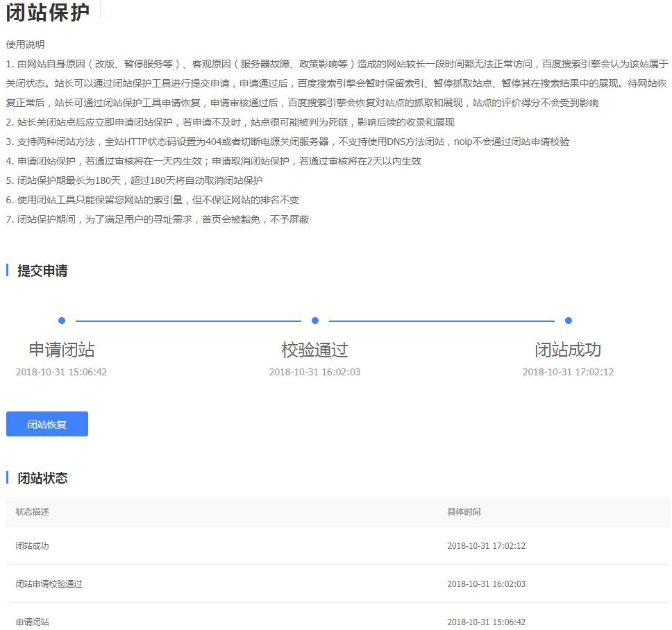Click the 闭站状态 section heading
This screenshot has height=630, width=672.
tap(42, 478)
